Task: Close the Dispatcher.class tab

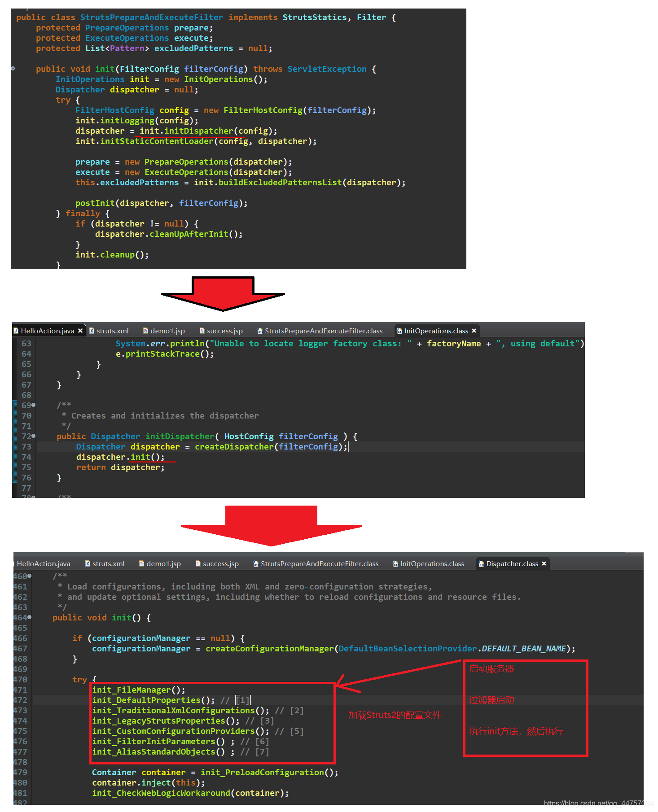Action: pos(544,563)
